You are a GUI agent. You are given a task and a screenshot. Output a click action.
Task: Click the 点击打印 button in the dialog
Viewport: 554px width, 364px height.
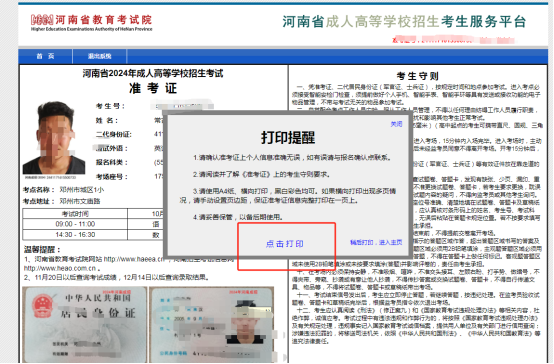click(285, 244)
